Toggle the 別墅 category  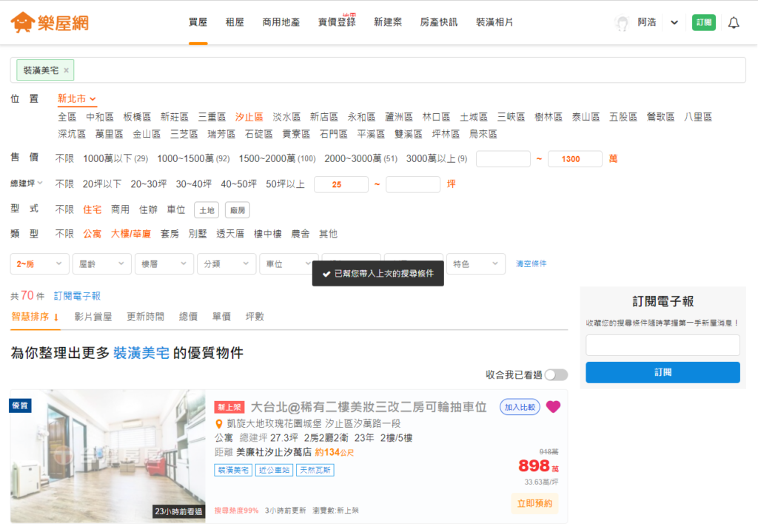click(198, 235)
